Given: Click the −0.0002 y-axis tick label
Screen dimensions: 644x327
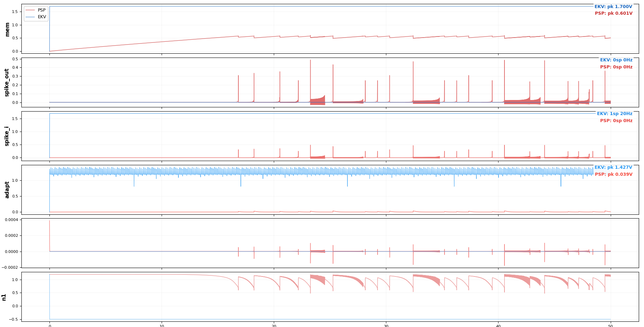Looking at the screenshot, I should [x=10, y=267].
